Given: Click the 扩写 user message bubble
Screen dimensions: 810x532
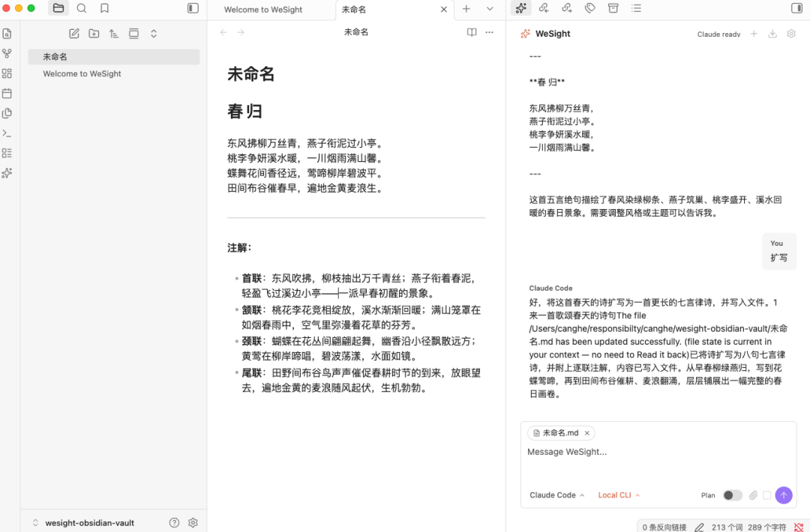Looking at the screenshot, I should [x=779, y=251].
